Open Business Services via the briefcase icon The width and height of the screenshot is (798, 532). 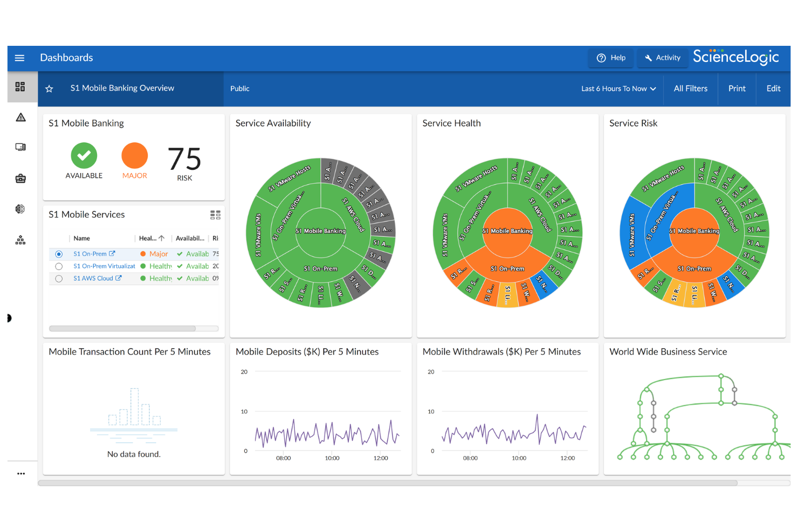click(20, 178)
